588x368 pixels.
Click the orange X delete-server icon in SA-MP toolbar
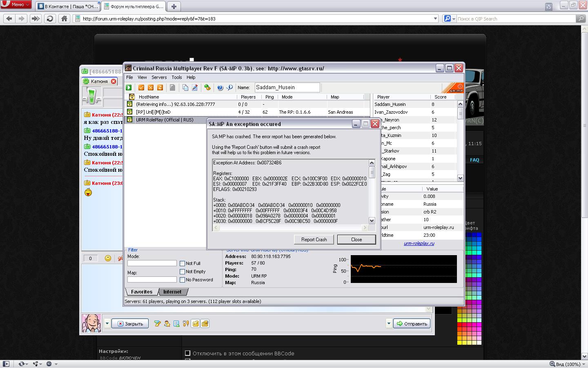click(151, 88)
